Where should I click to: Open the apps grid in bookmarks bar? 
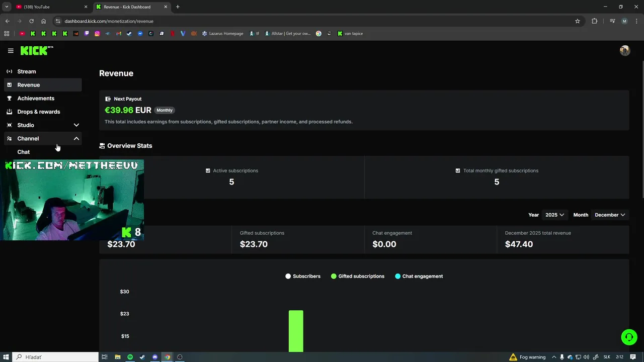[7, 34]
